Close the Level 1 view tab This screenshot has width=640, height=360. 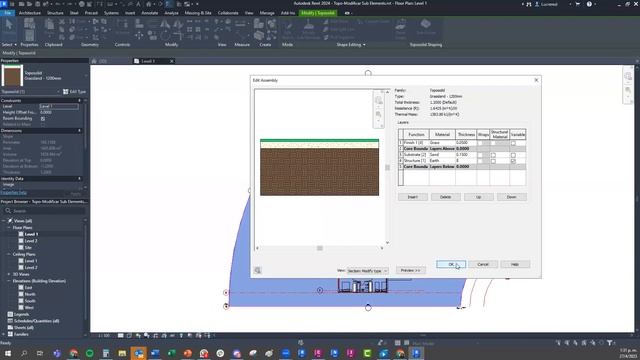[171, 61]
